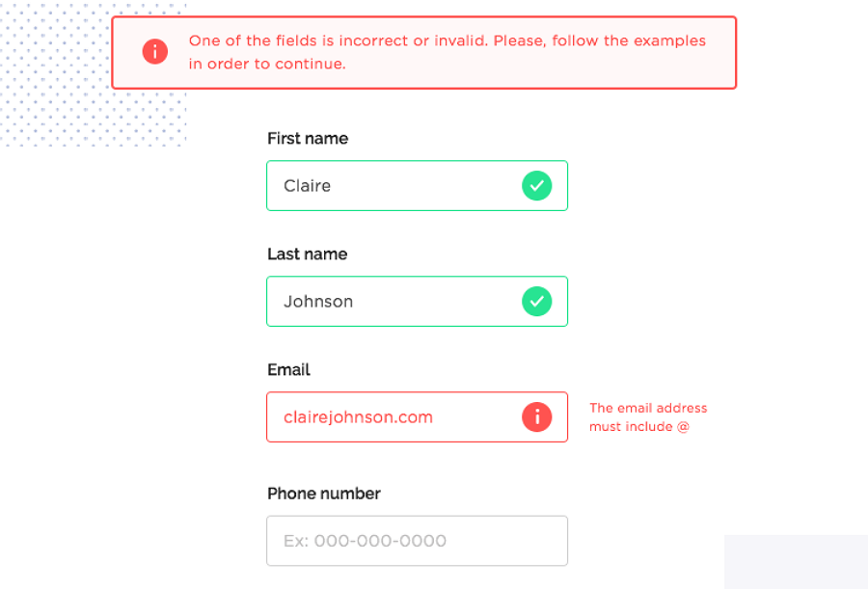Click the 'Email' field label

pos(288,370)
